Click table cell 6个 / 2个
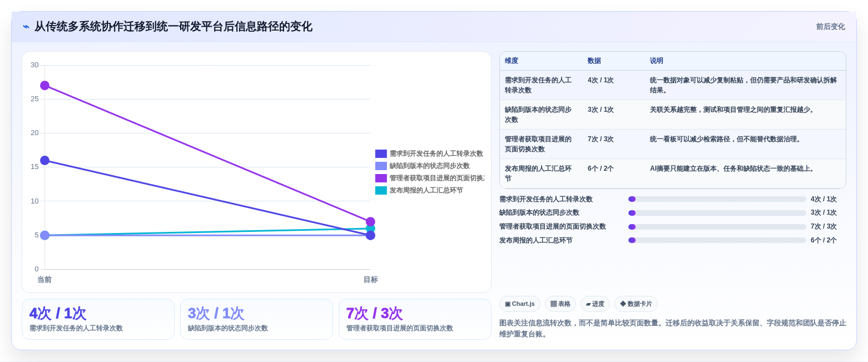This screenshot has height=362, width=868. tap(601, 168)
